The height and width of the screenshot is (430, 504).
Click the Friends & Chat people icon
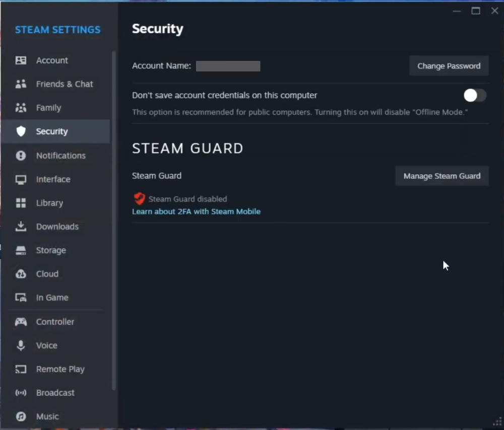21,84
